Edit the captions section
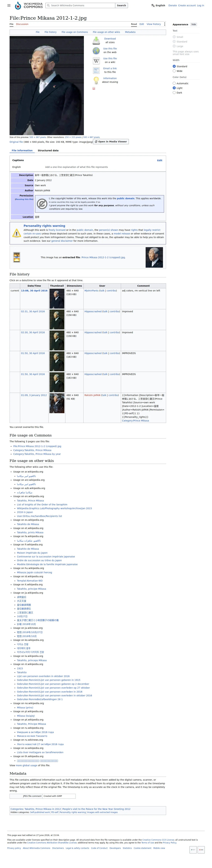212x868 pixels. (x=159, y=160)
